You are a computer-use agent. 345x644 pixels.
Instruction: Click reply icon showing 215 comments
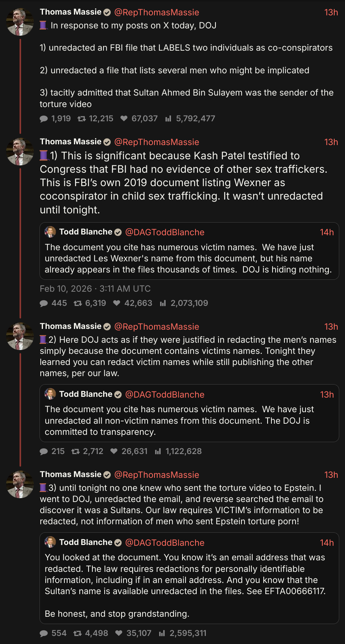44,451
